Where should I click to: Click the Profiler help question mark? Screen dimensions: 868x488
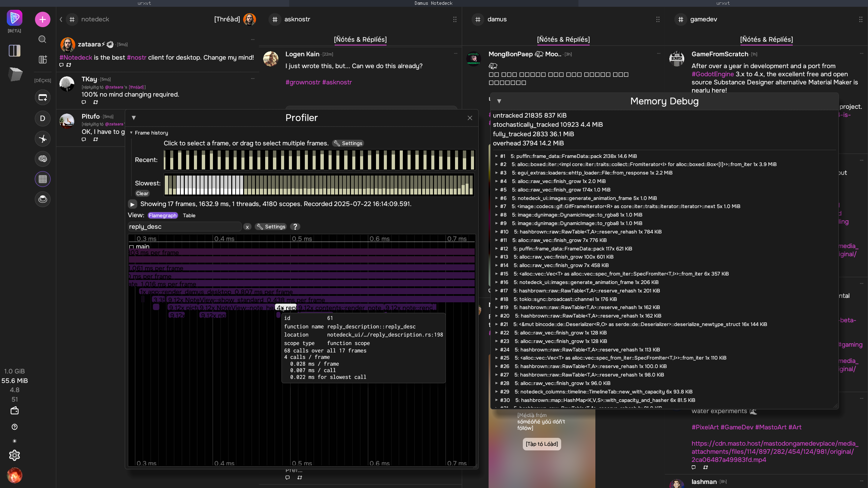(x=295, y=227)
